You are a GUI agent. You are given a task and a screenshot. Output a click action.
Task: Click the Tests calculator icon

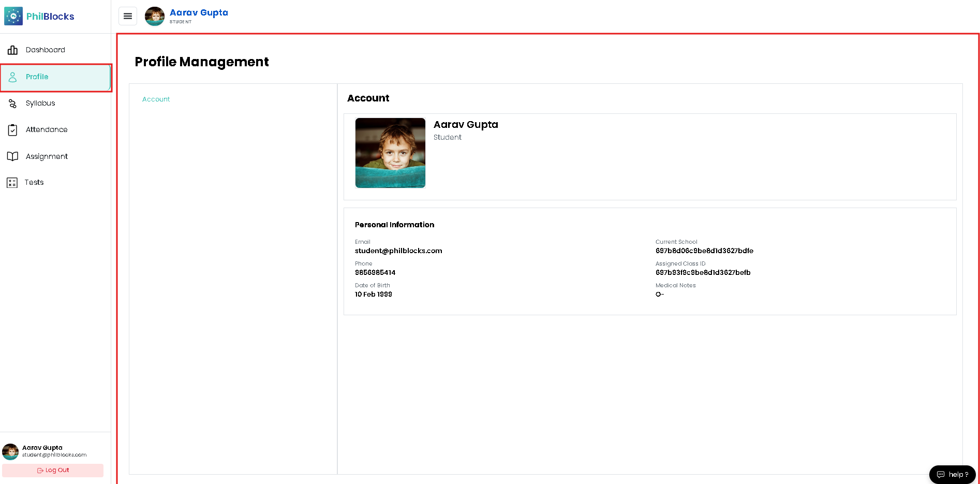[x=12, y=183]
